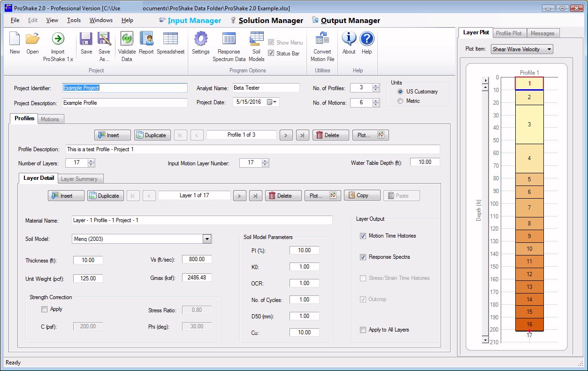Open the About dialog
The image size is (588, 371).
click(x=349, y=39)
